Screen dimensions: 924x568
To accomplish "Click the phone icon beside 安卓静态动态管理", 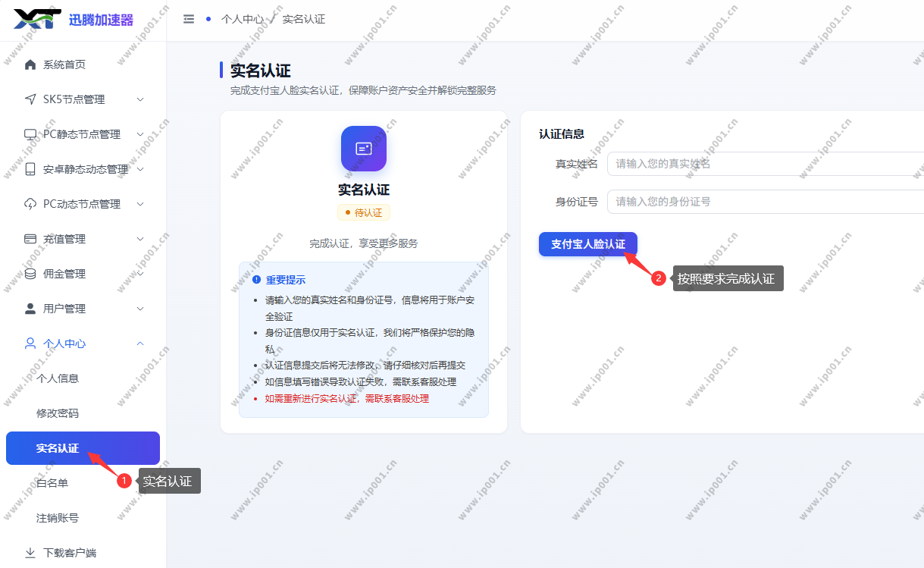I will pos(30,169).
